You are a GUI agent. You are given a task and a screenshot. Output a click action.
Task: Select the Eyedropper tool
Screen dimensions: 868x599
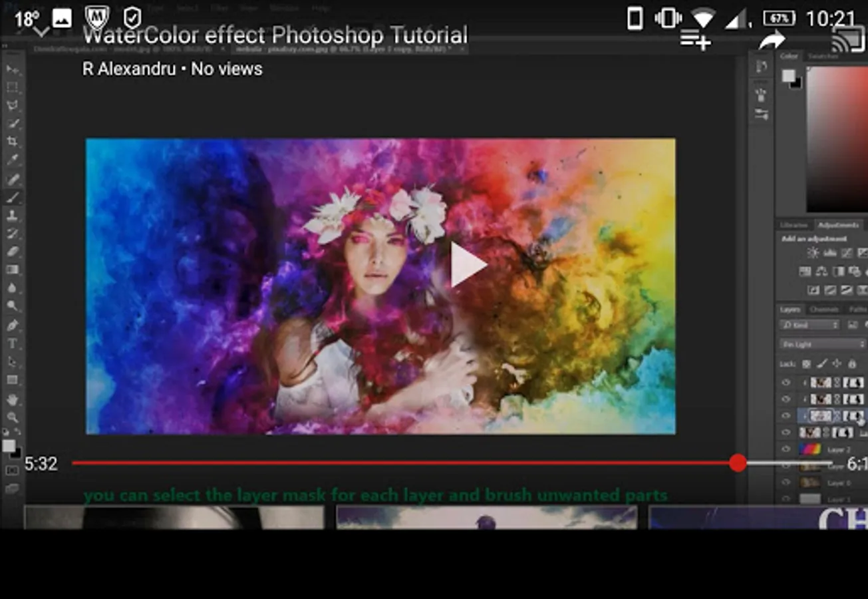click(13, 160)
